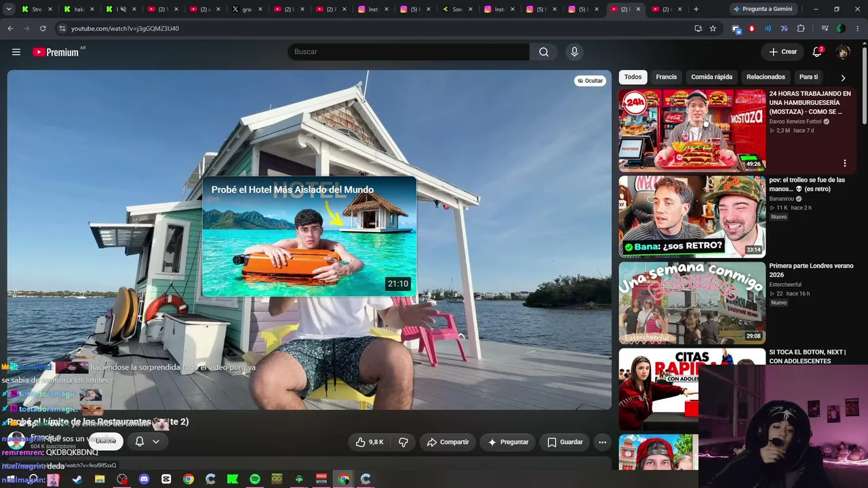Start voice search with the microphone

574,52
